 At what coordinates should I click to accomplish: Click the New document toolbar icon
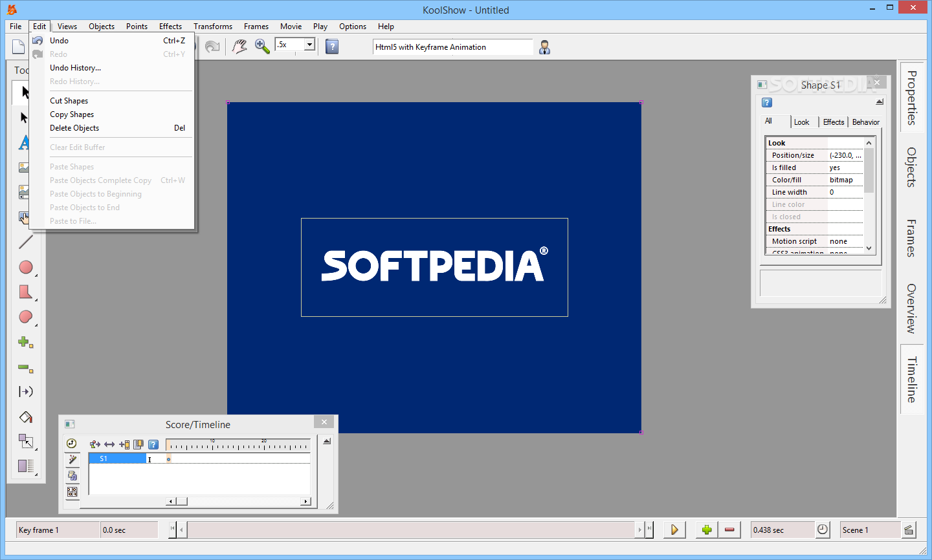point(18,47)
